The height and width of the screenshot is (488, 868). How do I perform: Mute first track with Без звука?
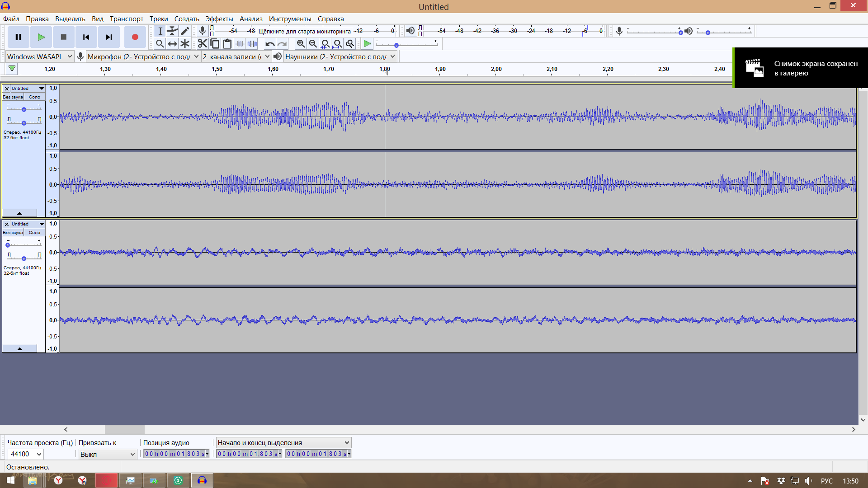click(x=13, y=97)
